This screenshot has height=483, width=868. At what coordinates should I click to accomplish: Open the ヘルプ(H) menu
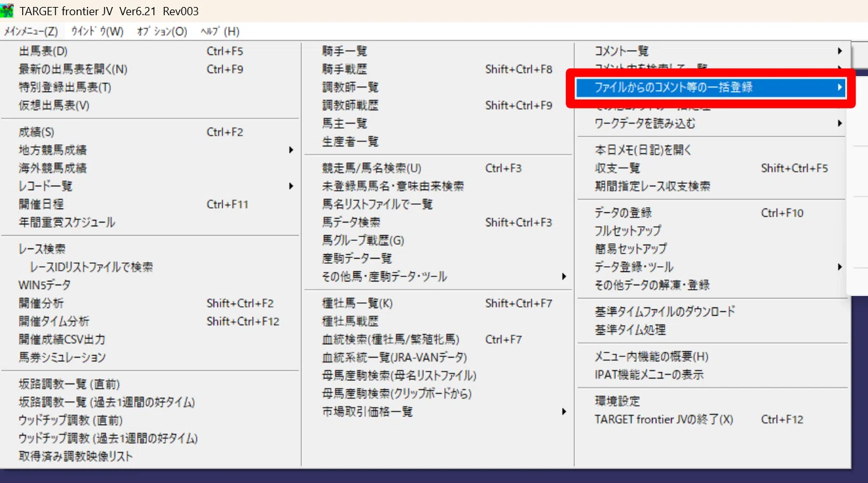pyautogui.click(x=220, y=31)
